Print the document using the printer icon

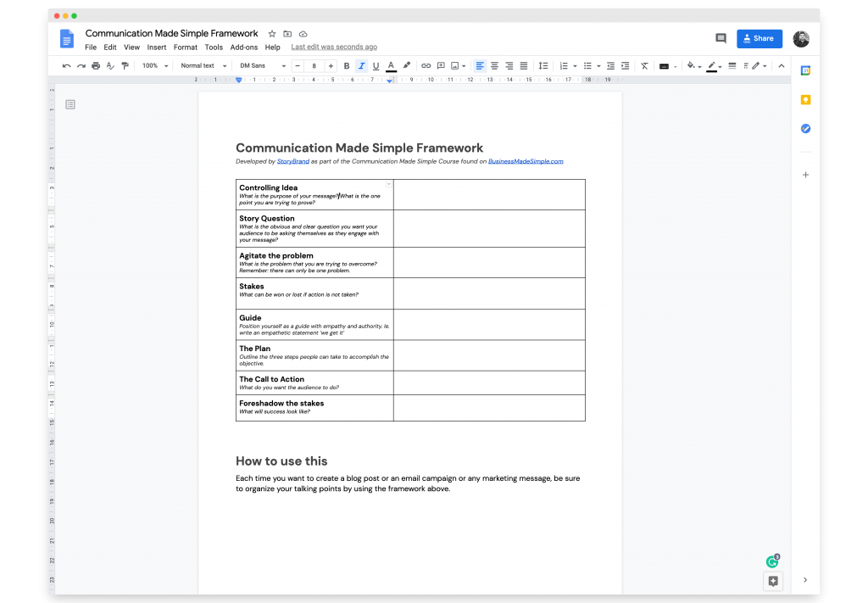pos(96,66)
